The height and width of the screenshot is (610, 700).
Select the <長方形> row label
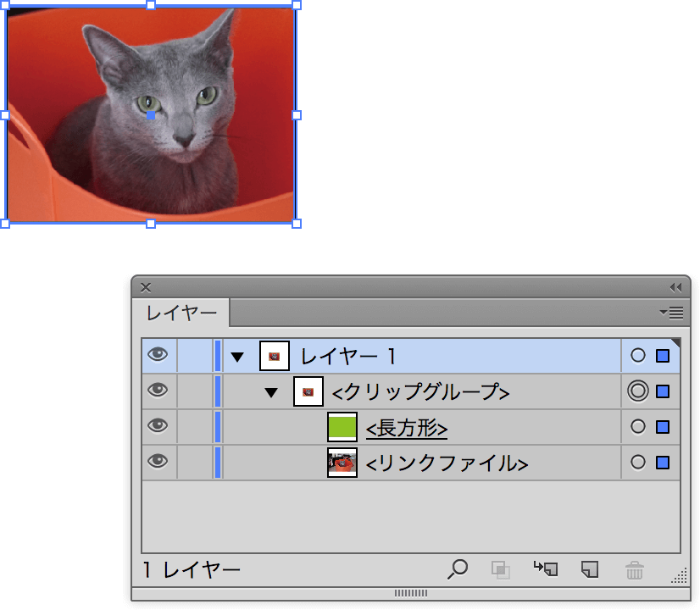coord(406,428)
